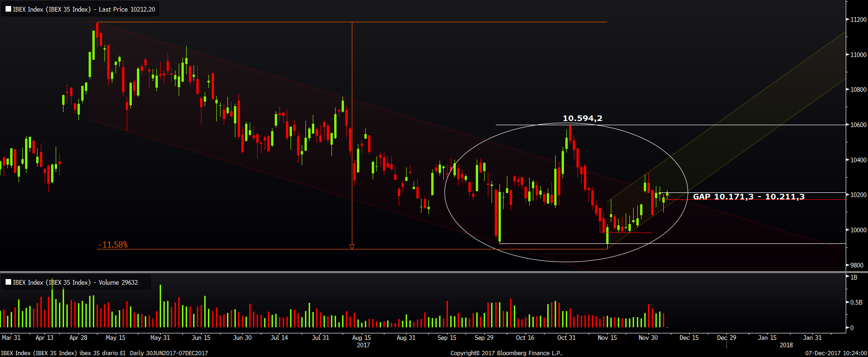Click the Jan 31 date label

(812, 338)
